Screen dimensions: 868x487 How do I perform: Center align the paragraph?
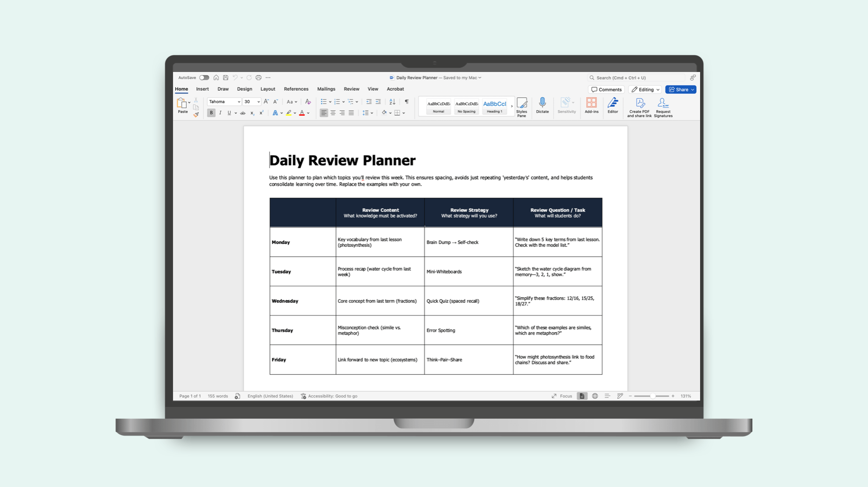333,113
